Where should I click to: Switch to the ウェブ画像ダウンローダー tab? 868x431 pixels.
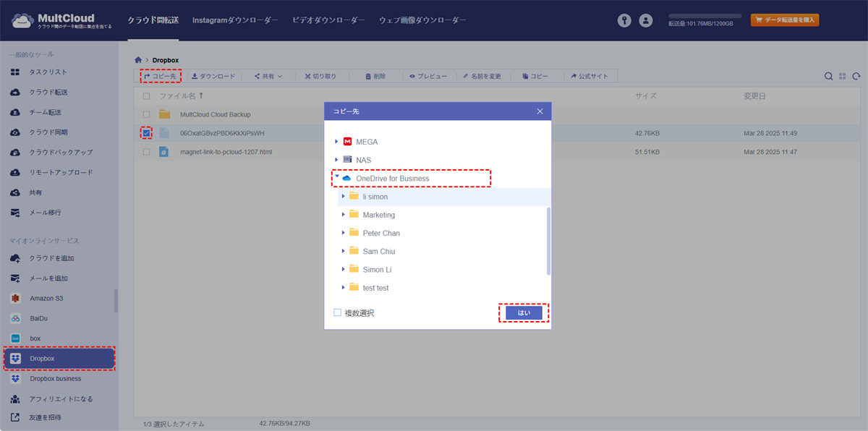tap(422, 20)
